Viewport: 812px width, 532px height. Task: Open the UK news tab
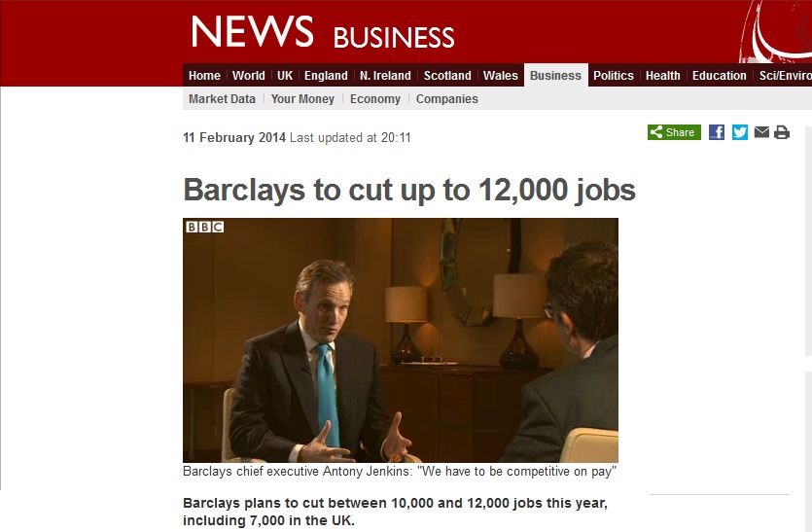[285, 76]
